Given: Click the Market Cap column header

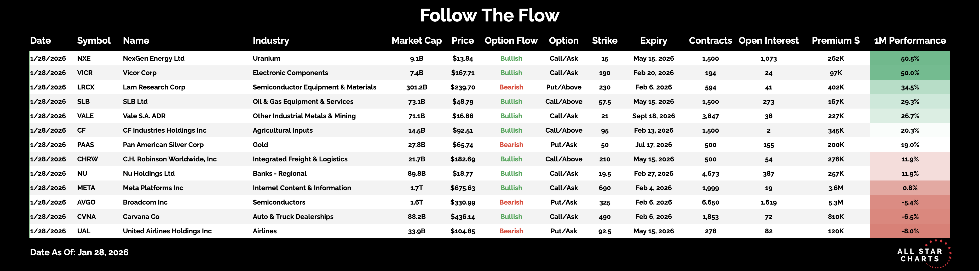Looking at the screenshot, I should pyautogui.click(x=416, y=41).
